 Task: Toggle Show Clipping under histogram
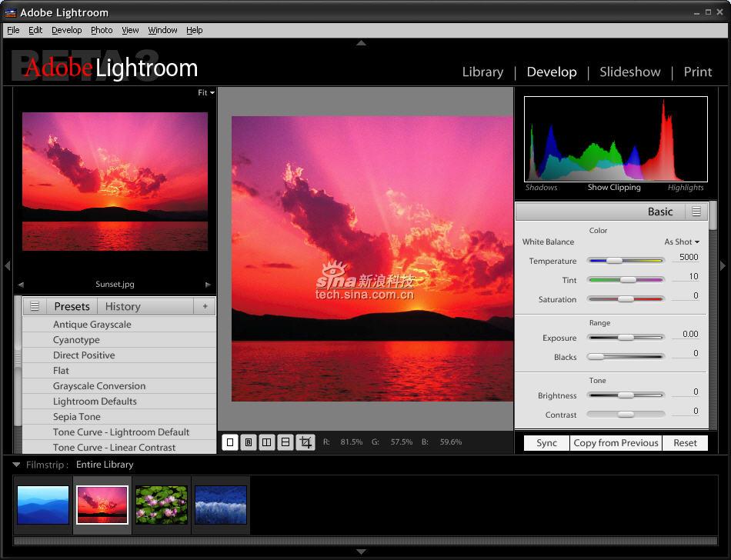614,187
